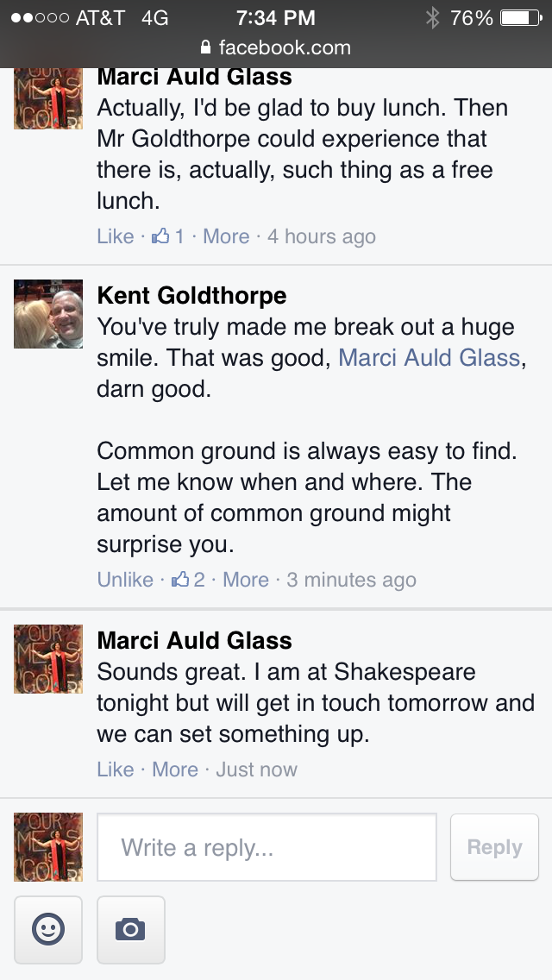
Task: Tap the signal strength dots in status bar
Action: (39, 17)
